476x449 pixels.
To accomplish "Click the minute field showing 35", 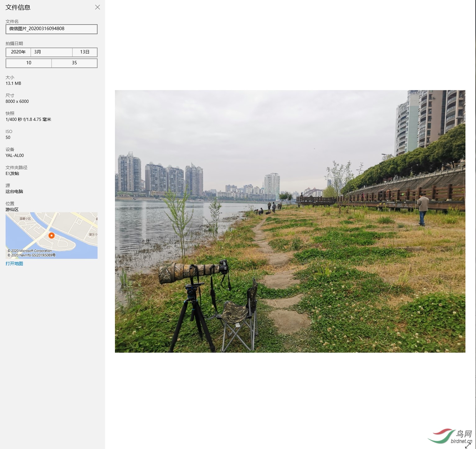I will (74, 63).
